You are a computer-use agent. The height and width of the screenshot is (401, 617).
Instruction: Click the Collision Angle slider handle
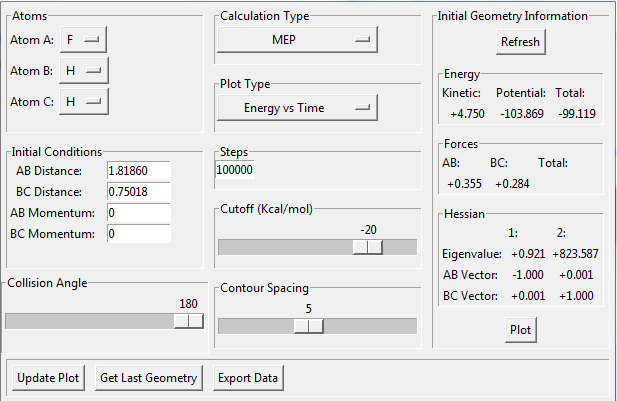tap(188, 321)
